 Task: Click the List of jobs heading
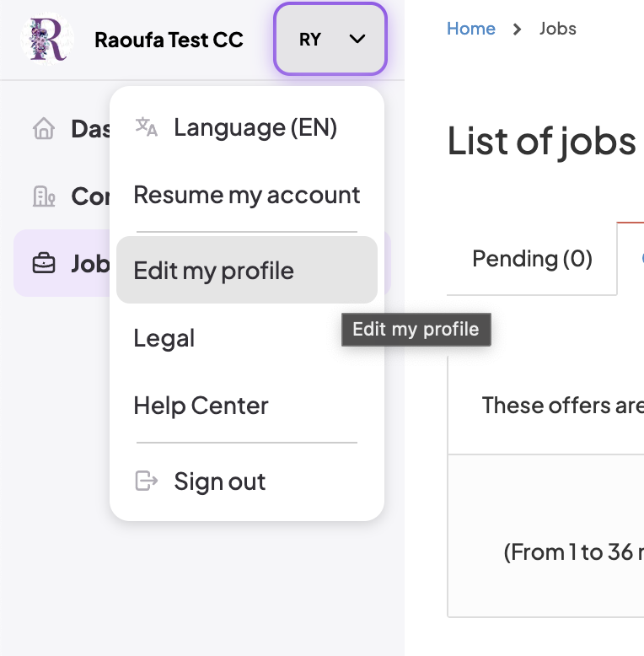pyautogui.click(x=541, y=141)
